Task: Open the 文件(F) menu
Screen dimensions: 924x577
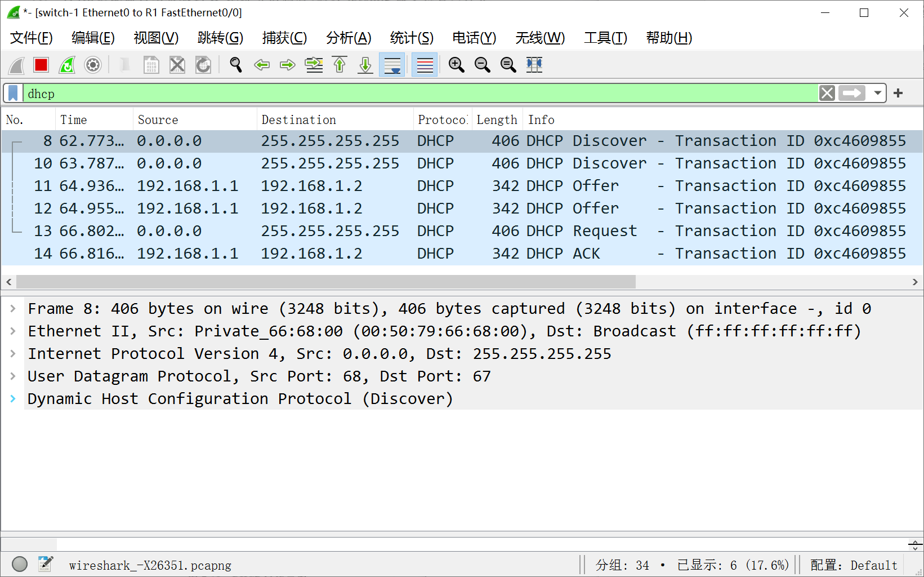Action: (32, 38)
